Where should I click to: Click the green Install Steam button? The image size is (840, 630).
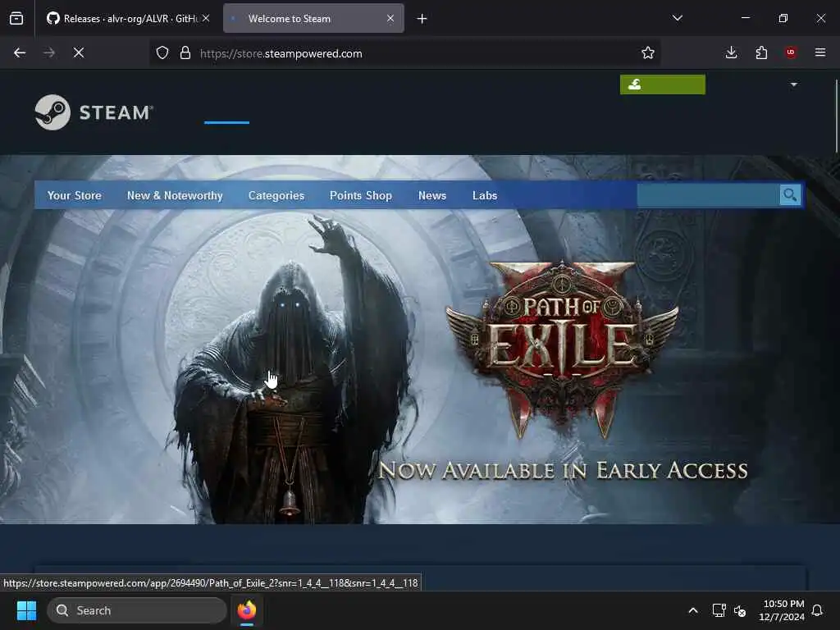click(662, 84)
